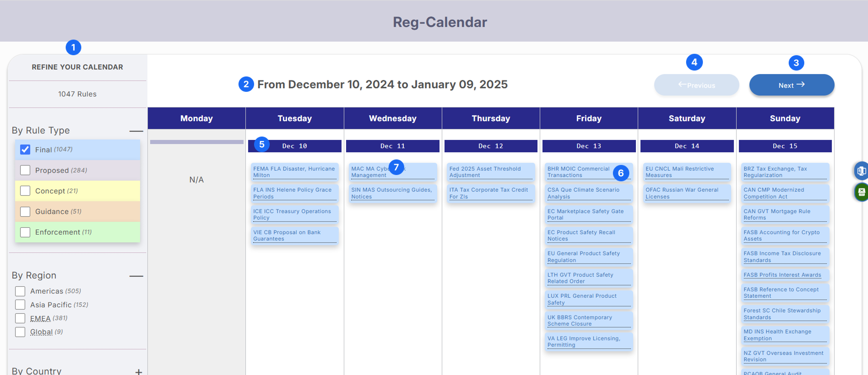Click the numbered marker 6 badge
The image size is (868, 375).
[621, 173]
